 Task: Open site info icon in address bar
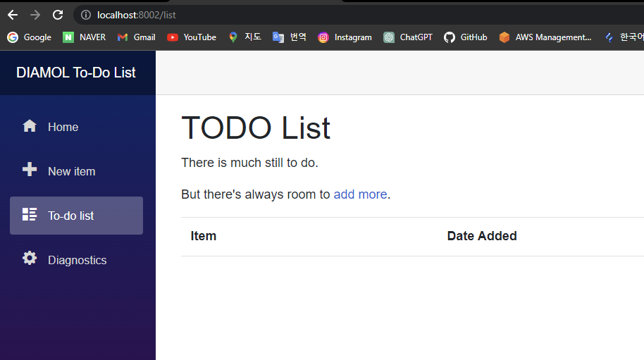86,15
